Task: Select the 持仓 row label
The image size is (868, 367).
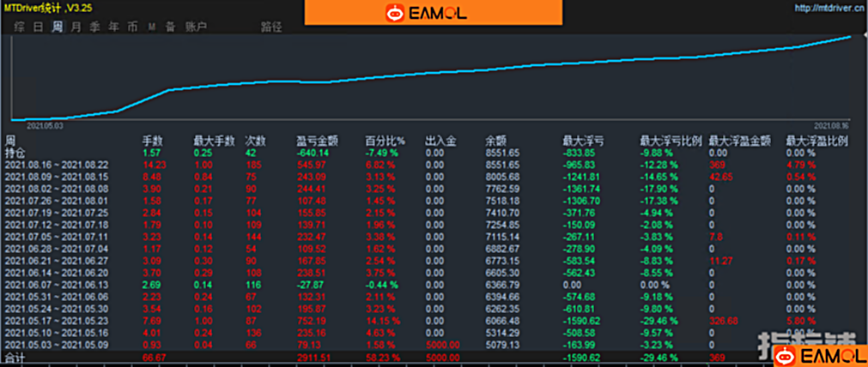Action: coord(15,152)
